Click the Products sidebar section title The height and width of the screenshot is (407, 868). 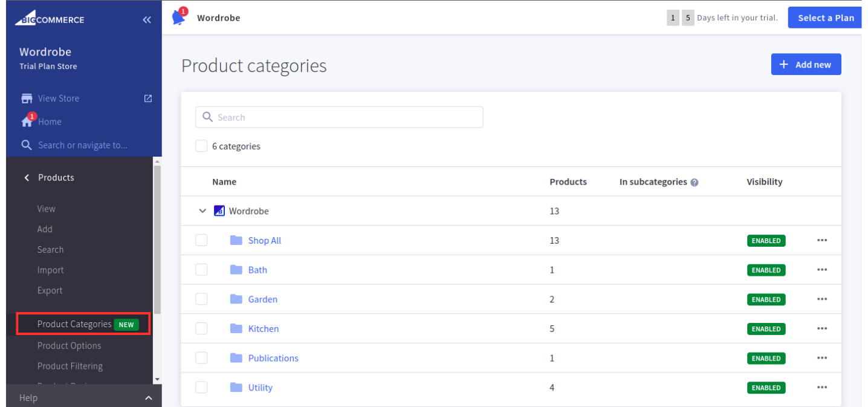(x=56, y=178)
